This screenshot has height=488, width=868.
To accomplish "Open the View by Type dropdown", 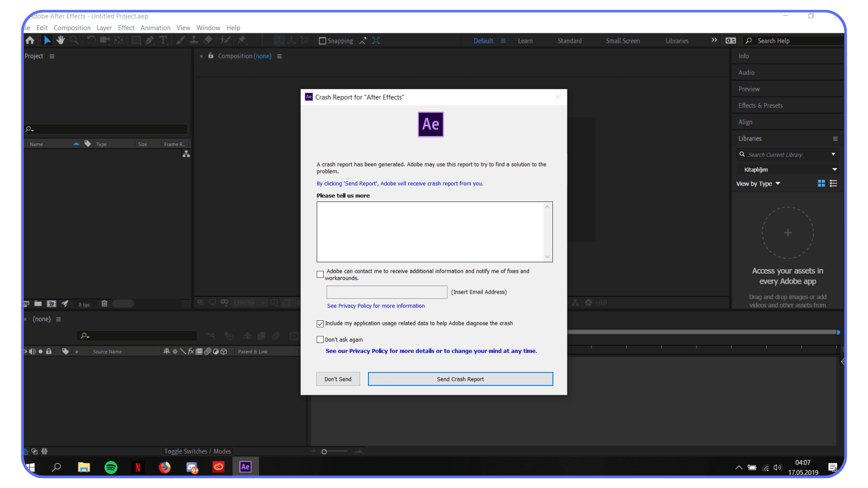I will click(x=758, y=183).
